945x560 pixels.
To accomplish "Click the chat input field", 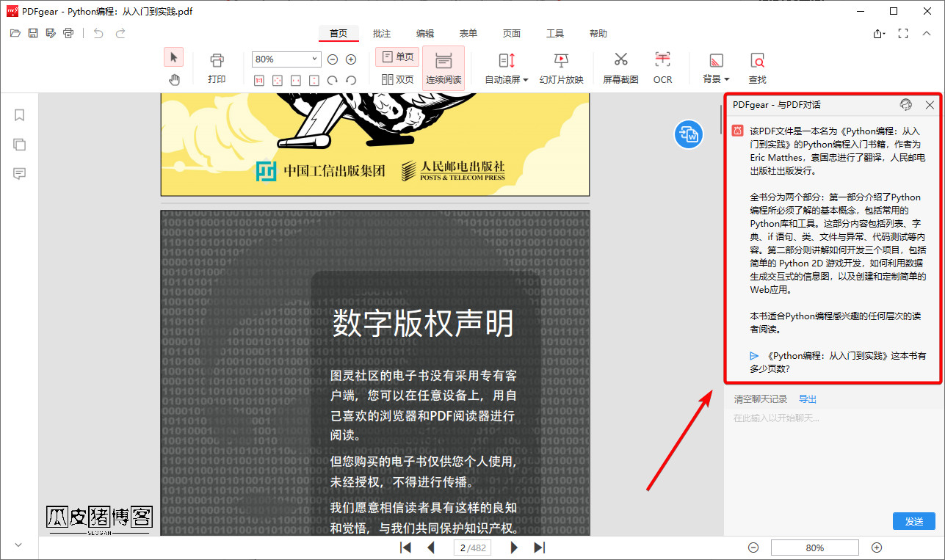I will click(x=833, y=459).
